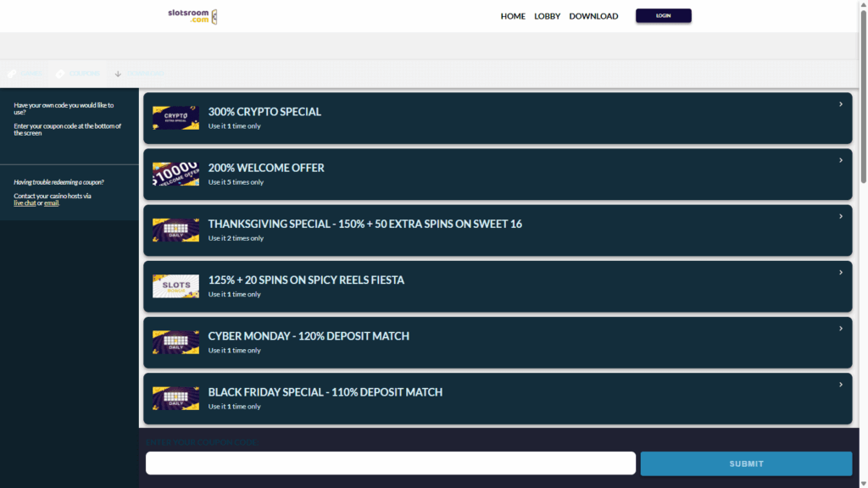Expand the Black Friday Special chevron
The width and height of the screenshot is (868, 488).
[x=840, y=385]
